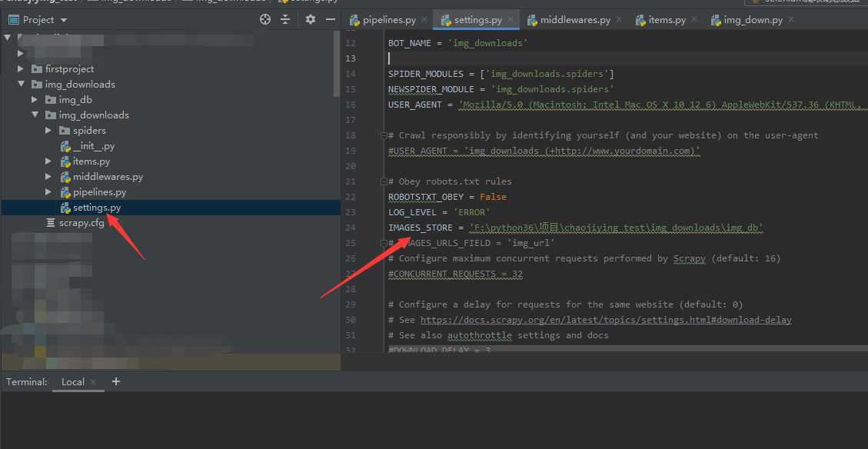Image resolution: width=868 pixels, height=449 pixels.
Task: Collapse the nested img_downloads folder
Action: click(x=35, y=115)
